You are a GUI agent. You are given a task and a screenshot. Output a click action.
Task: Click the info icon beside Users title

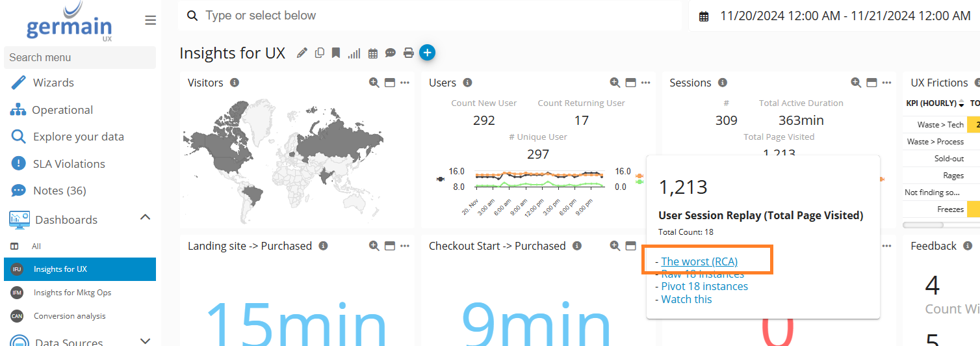pyautogui.click(x=467, y=83)
